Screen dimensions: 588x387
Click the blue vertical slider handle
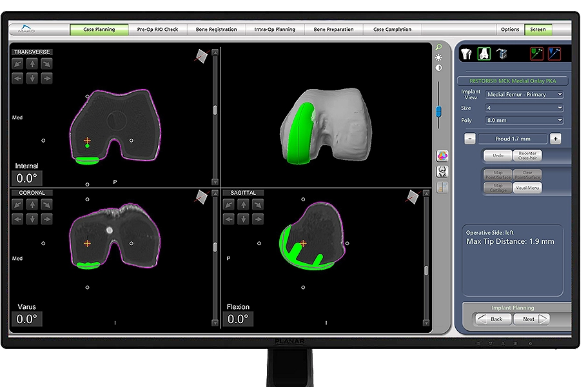pyautogui.click(x=438, y=112)
